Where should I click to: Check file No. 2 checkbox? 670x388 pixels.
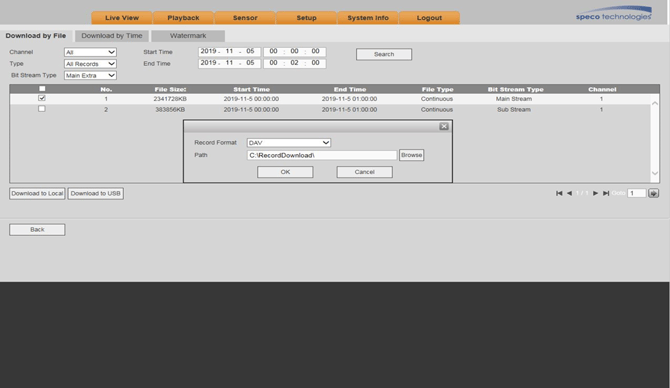click(41, 109)
